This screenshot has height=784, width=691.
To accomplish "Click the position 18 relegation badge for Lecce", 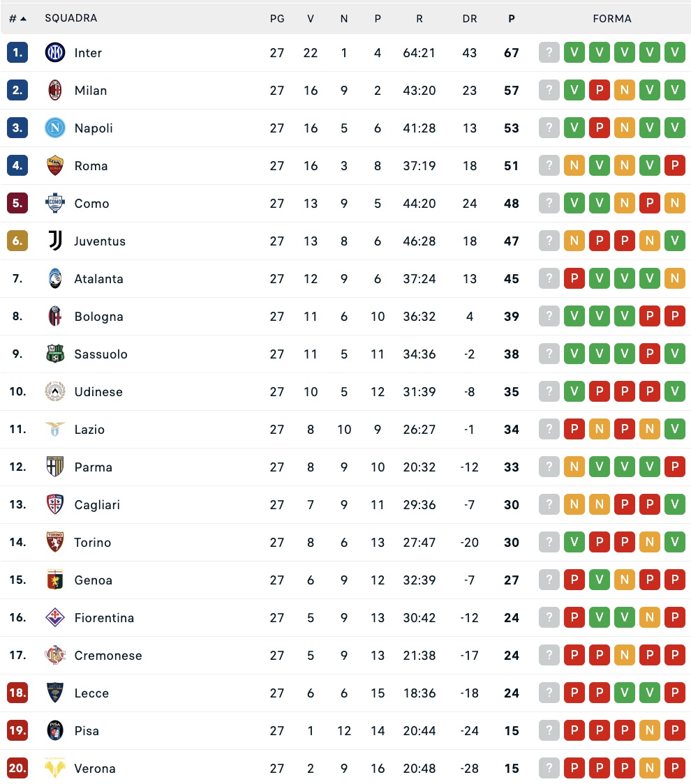I will click(x=17, y=693).
